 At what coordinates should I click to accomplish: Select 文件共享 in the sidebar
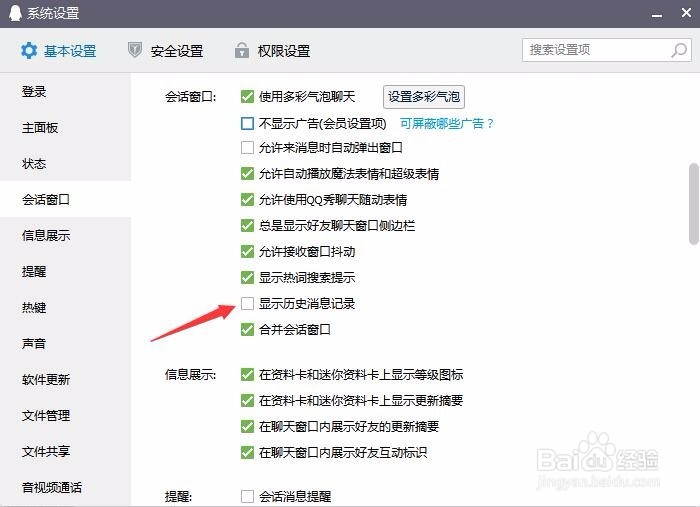[65, 451]
